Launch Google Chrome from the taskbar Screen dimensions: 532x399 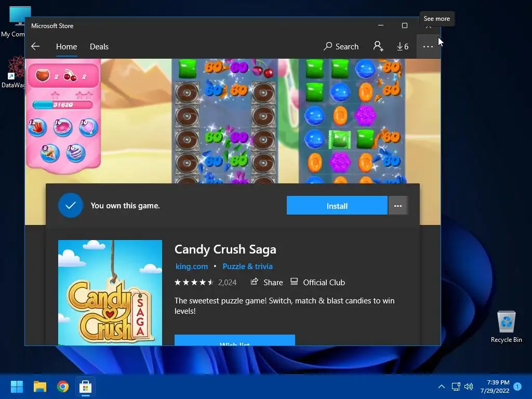[63, 387]
